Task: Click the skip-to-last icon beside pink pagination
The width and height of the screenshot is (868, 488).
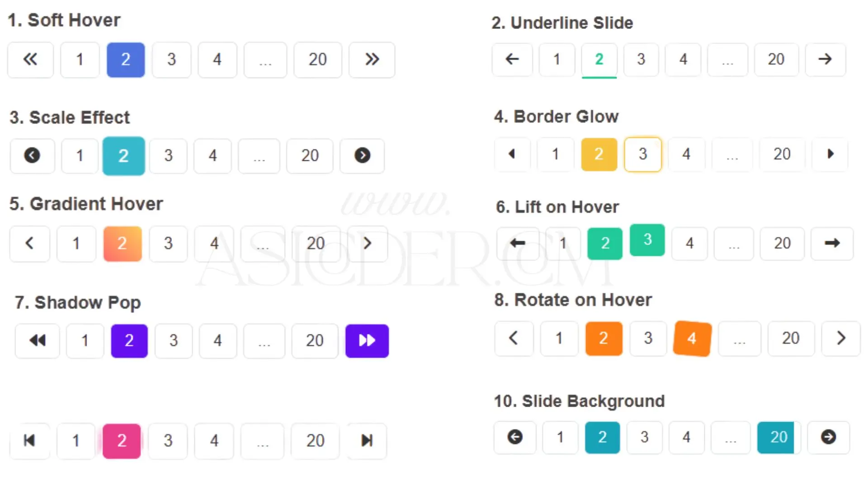Action: coord(367,441)
